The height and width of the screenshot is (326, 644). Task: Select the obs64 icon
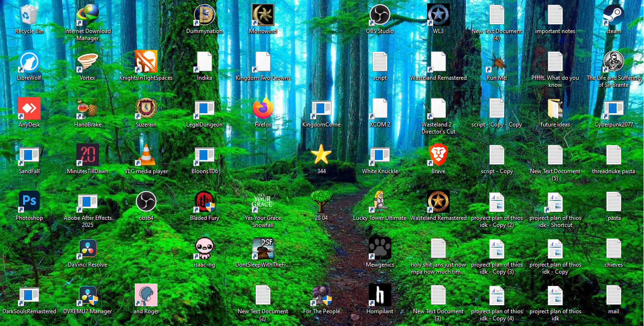pos(146,201)
